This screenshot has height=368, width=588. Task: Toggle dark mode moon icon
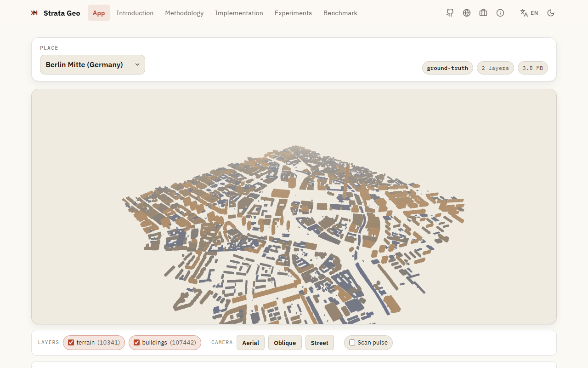(x=551, y=13)
